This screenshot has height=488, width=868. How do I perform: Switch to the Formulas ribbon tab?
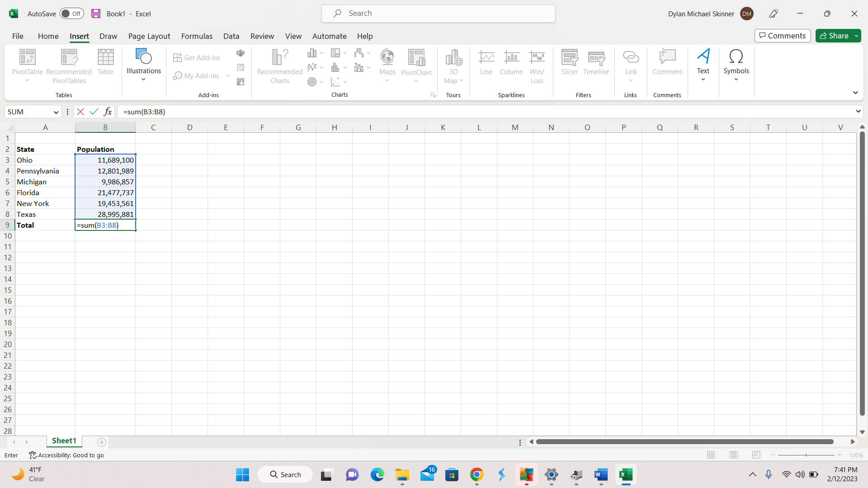[x=197, y=36]
